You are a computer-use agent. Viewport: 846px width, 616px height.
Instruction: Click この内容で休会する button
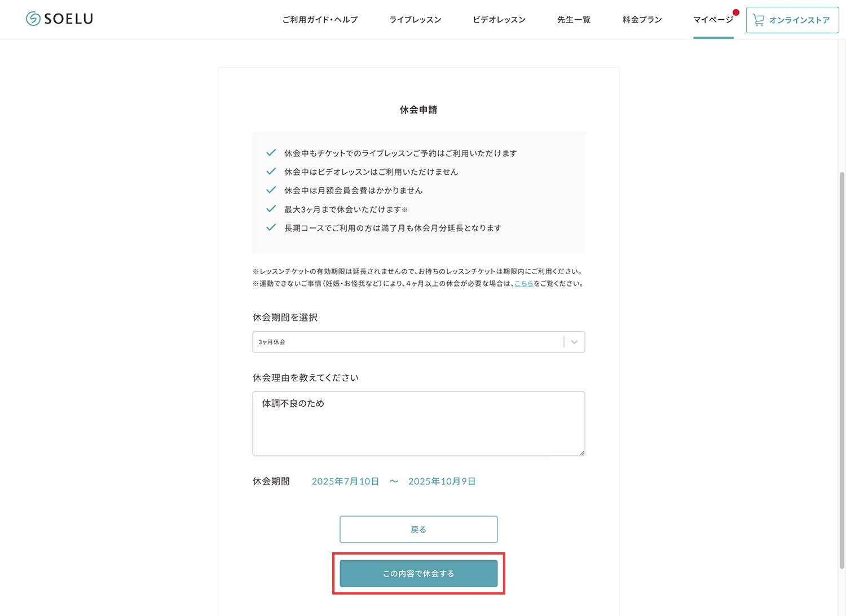(x=418, y=574)
